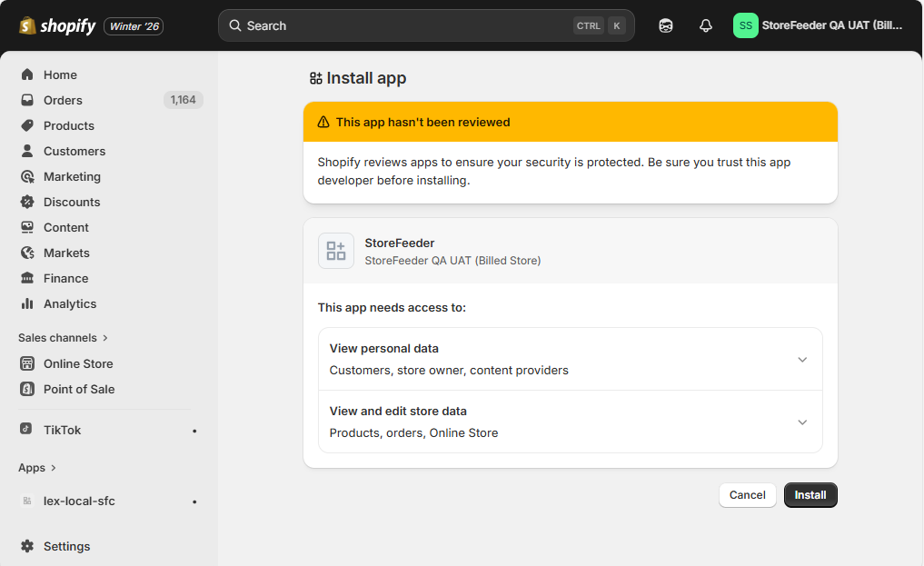This screenshot has height=566, width=924.
Task: Select Content in the sidebar menu
Action: pyautogui.click(x=27, y=227)
